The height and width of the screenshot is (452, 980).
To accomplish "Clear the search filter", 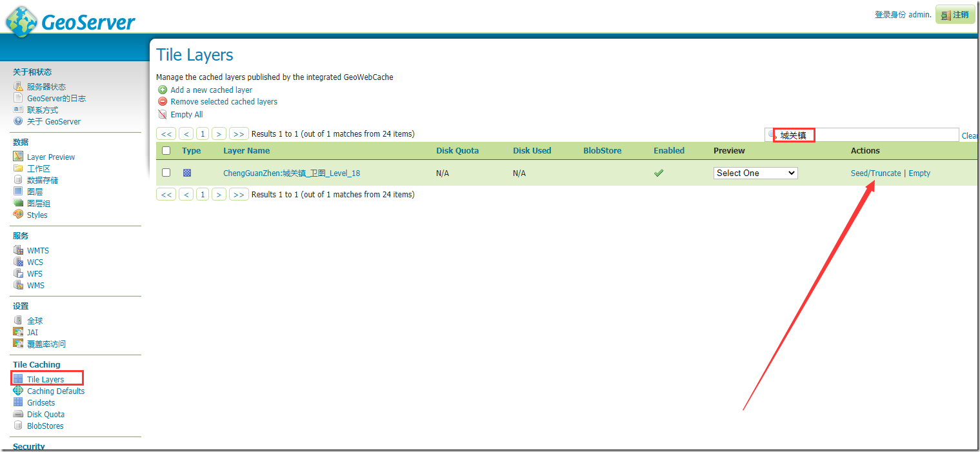I will [970, 135].
